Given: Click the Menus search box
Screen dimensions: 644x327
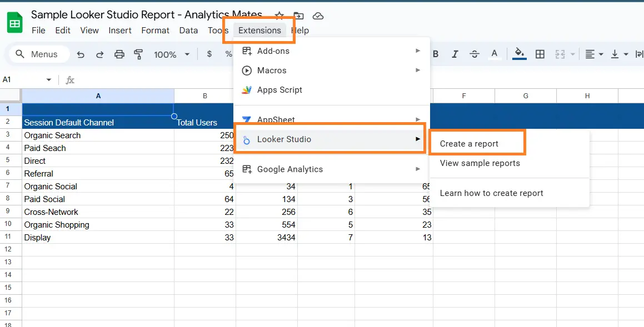Looking at the screenshot, I should [39, 54].
